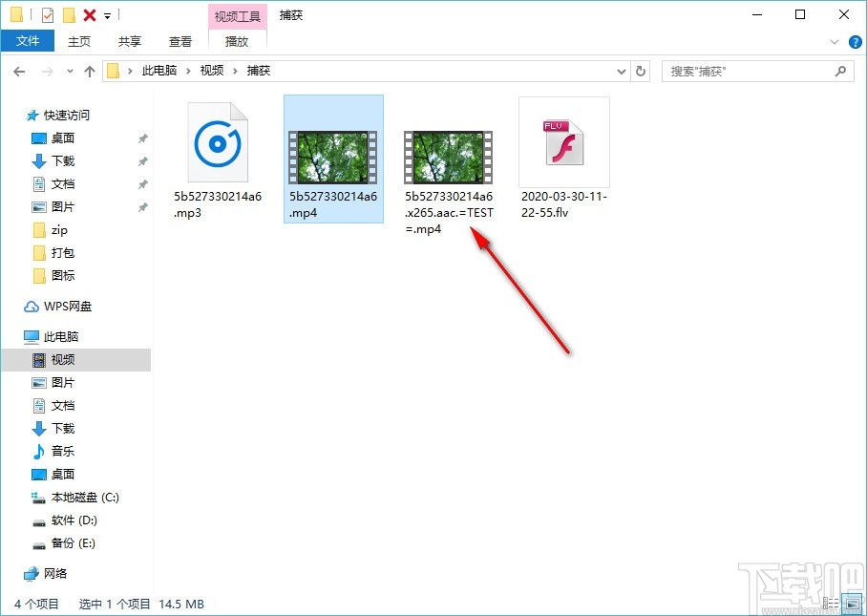The width and height of the screenshot is (867, 616).
Task: Switch to details view in the status bar
Action: click(x=830, y=604)
